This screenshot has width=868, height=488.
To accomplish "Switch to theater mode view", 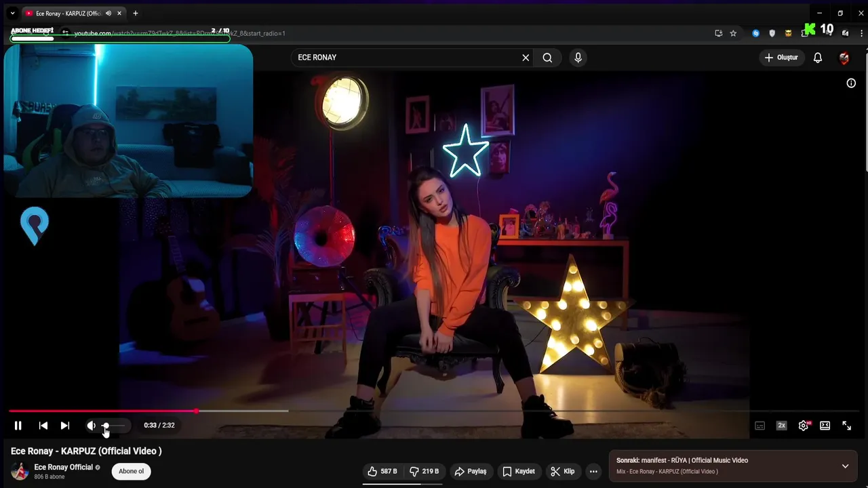I will (825, 426).
